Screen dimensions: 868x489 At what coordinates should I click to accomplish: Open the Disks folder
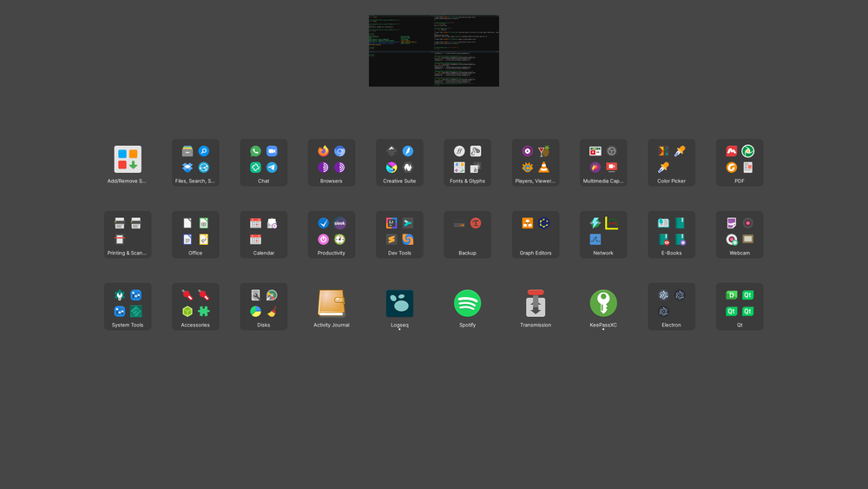click(264, 307)
